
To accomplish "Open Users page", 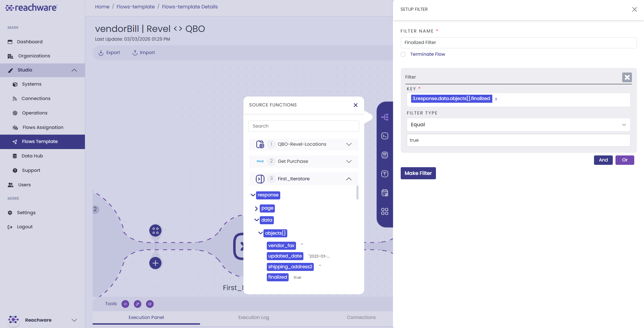I will 24,185.
